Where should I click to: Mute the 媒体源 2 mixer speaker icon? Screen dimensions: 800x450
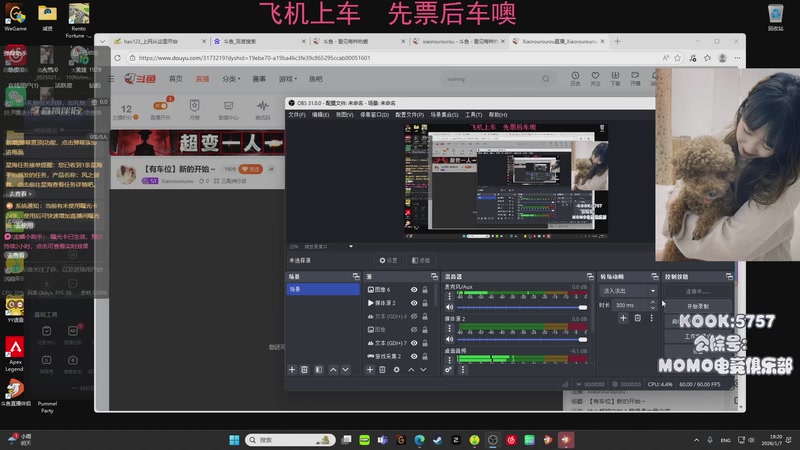[449, 339]
